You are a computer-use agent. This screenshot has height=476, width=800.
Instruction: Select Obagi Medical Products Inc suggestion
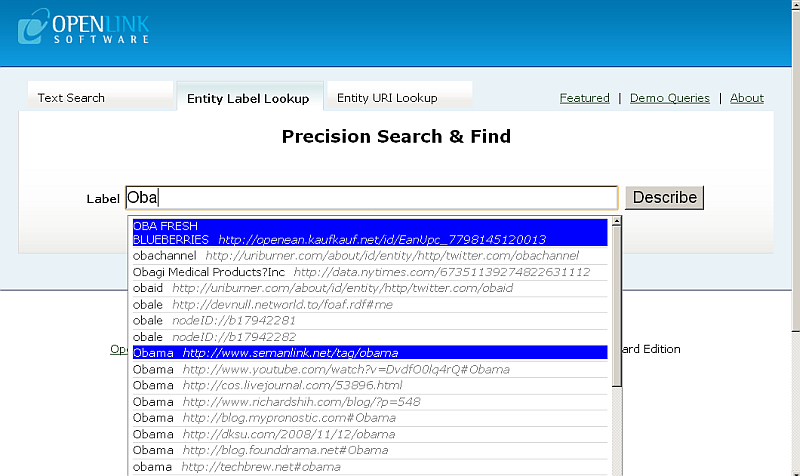pos(370,272)
